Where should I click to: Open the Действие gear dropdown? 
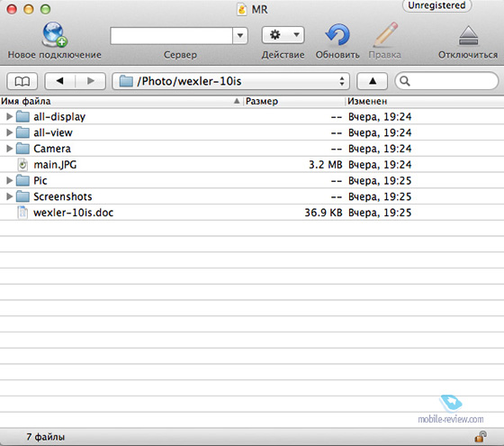point(283,35)
